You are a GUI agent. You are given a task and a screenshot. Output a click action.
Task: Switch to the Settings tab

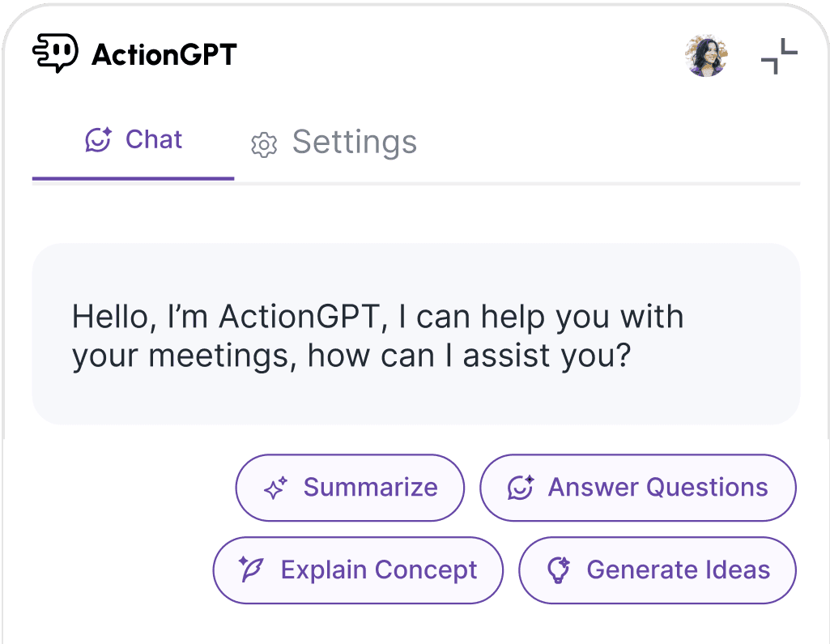point(354,143)
